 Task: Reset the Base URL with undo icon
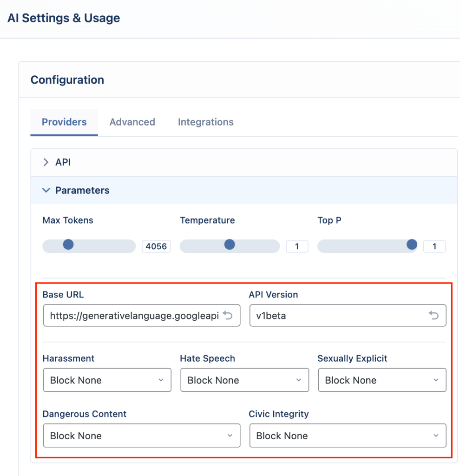point(228,316)
